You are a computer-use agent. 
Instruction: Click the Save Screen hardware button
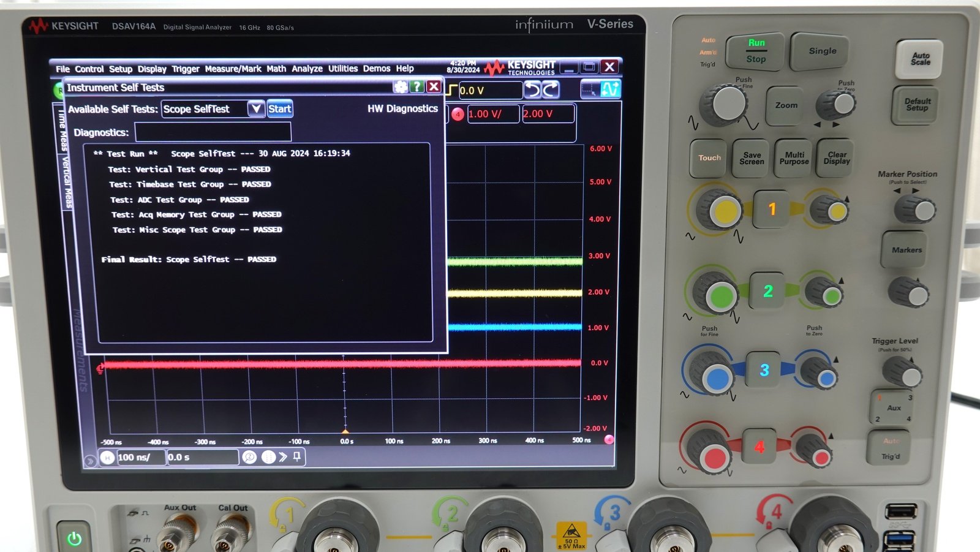(x=752, y=158)
